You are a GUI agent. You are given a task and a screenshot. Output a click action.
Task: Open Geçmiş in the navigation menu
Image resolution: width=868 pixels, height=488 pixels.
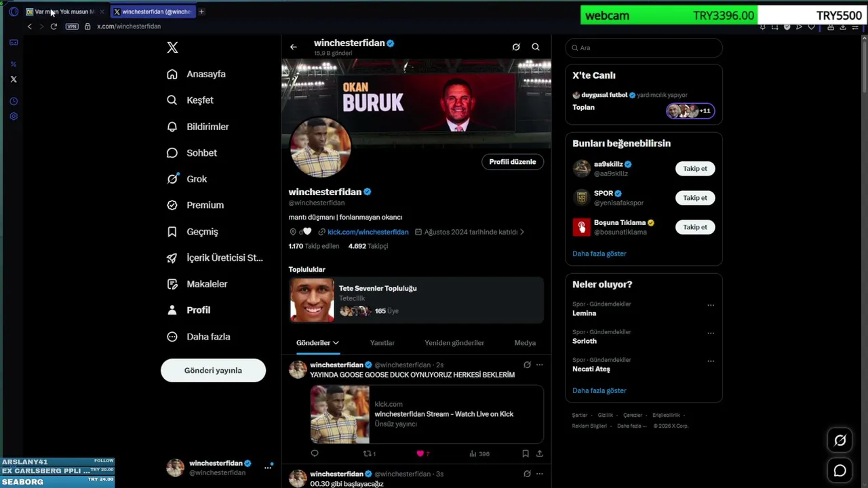click(x=192, y=232)
